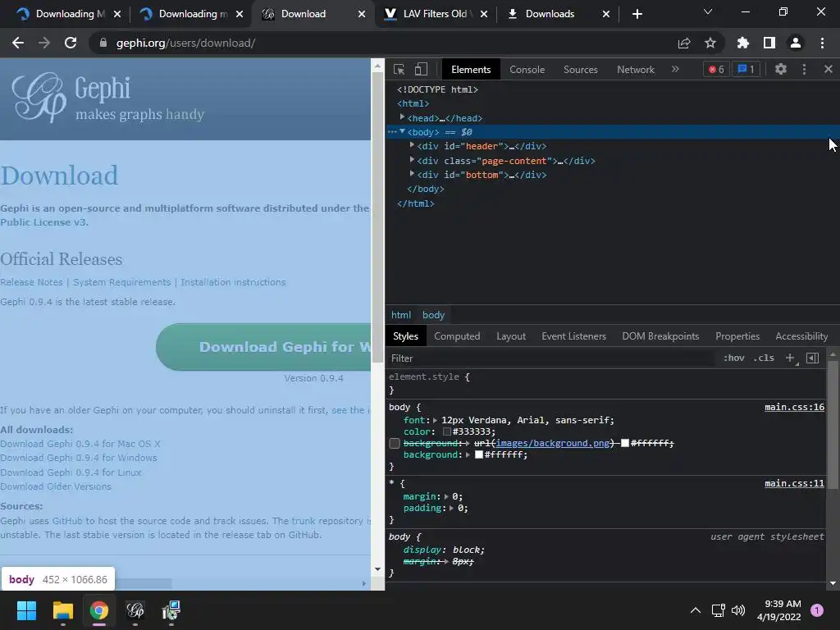Open a new browser tab

(637, 14)
